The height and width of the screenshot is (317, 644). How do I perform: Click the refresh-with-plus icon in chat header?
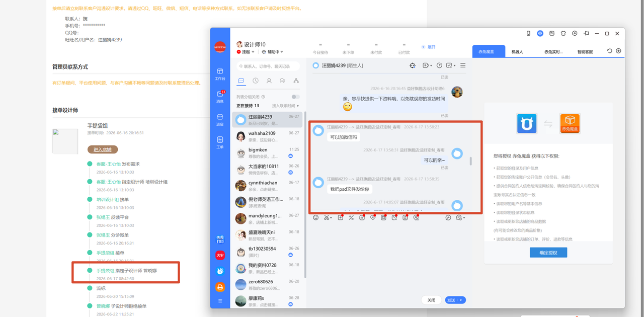pyautogui.click(x=439, y=65)
